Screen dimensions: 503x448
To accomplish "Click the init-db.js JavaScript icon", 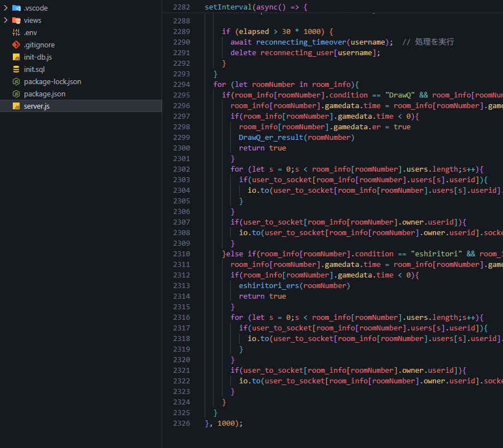I will [x=16, y=57].
